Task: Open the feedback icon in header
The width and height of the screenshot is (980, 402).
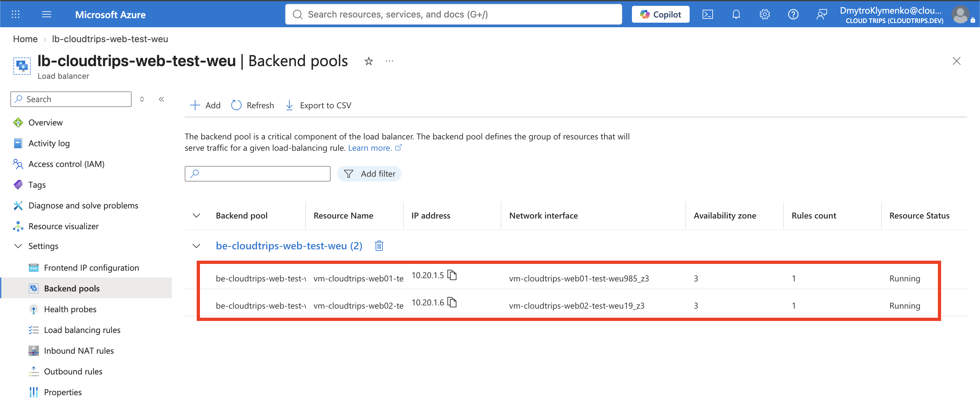Action: coord(822,15)
